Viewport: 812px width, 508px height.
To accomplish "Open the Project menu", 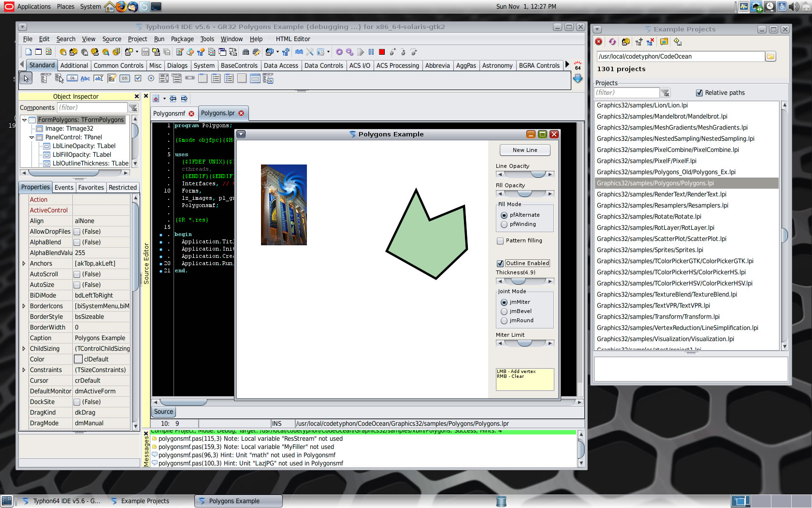I will coord(137,39).
